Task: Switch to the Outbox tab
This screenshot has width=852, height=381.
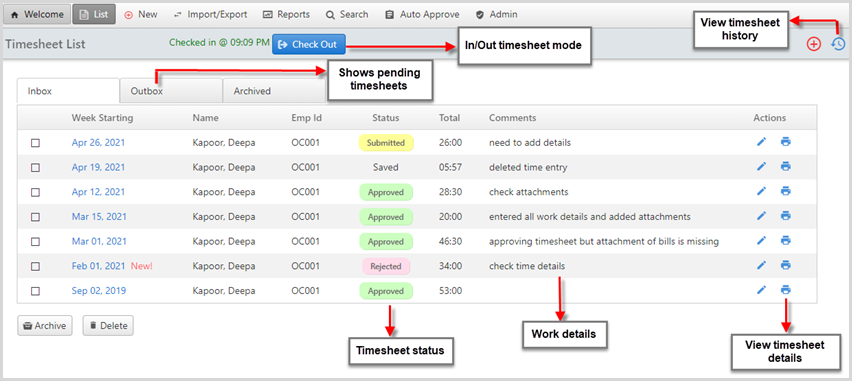Action: tap(171, 91)
